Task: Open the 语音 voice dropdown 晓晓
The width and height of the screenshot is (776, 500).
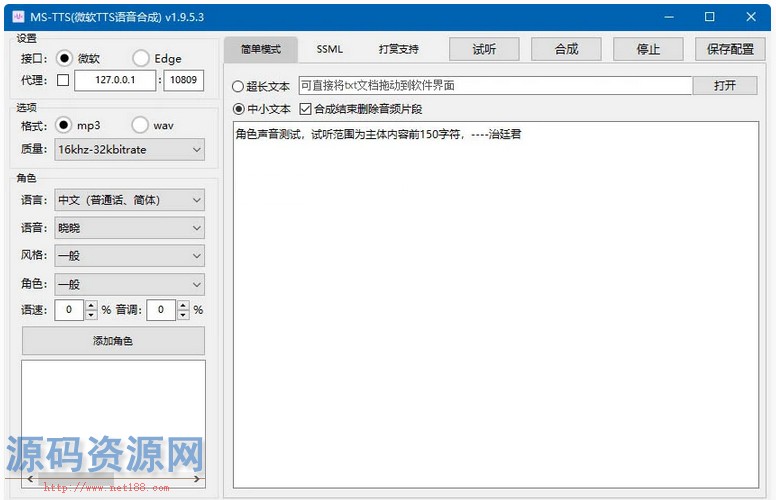Action: click(129, 228)
